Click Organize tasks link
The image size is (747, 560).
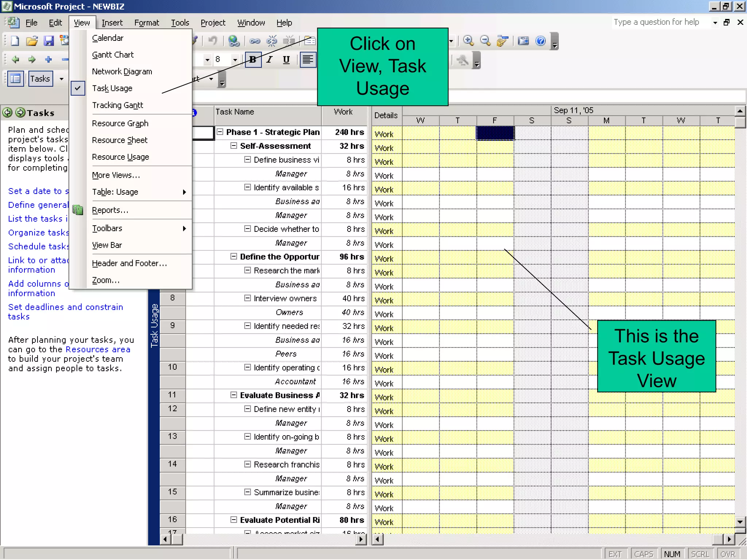(x=38, y=233)
